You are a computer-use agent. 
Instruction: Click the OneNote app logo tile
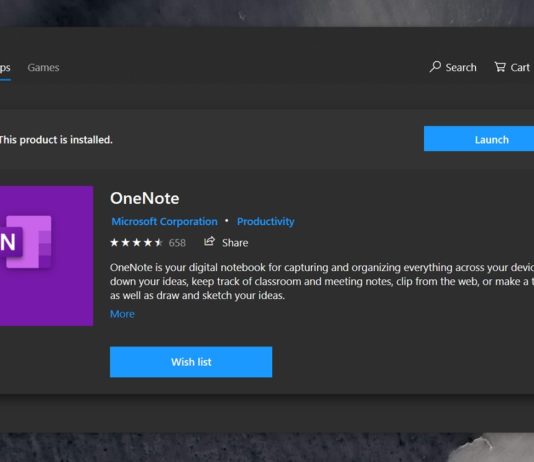click(46, 256)
